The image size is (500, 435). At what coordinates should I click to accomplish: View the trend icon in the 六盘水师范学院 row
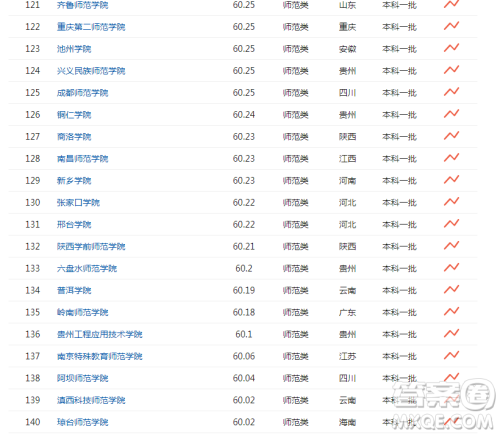[451, 268]
